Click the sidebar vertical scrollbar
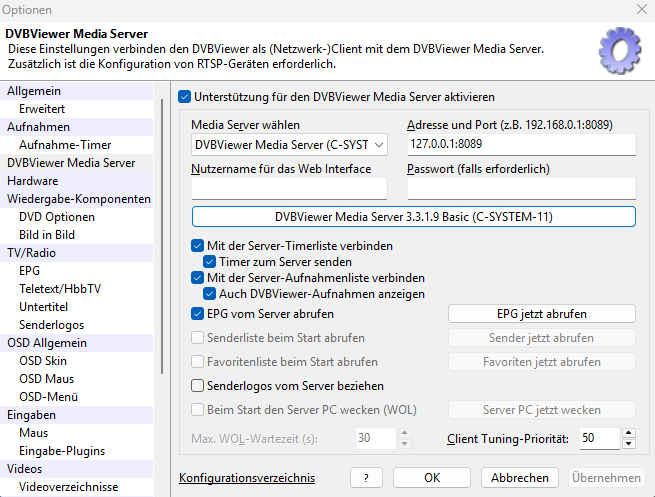This screenshot has width=655, height=497. point(162,237)
